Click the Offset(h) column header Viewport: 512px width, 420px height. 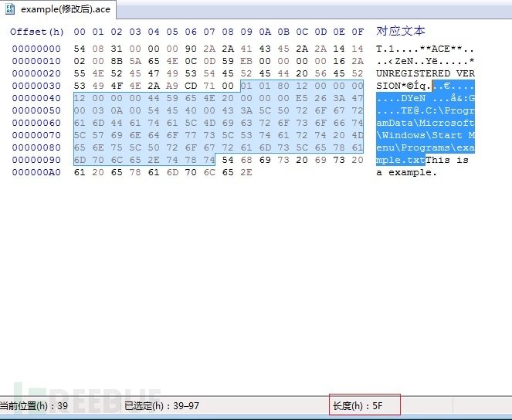pos(37,32)
